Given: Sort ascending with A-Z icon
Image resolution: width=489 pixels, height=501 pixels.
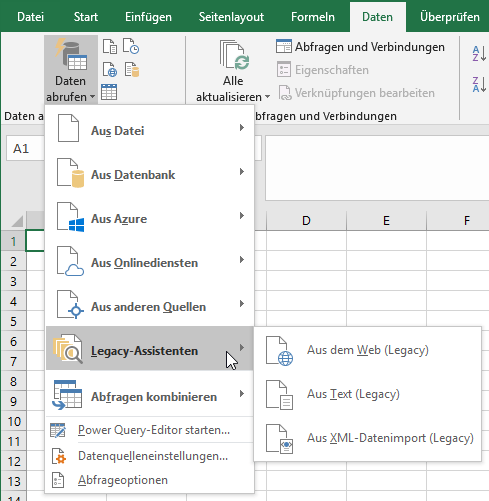Looking at the screenshot, I should [x=479, y=53].
